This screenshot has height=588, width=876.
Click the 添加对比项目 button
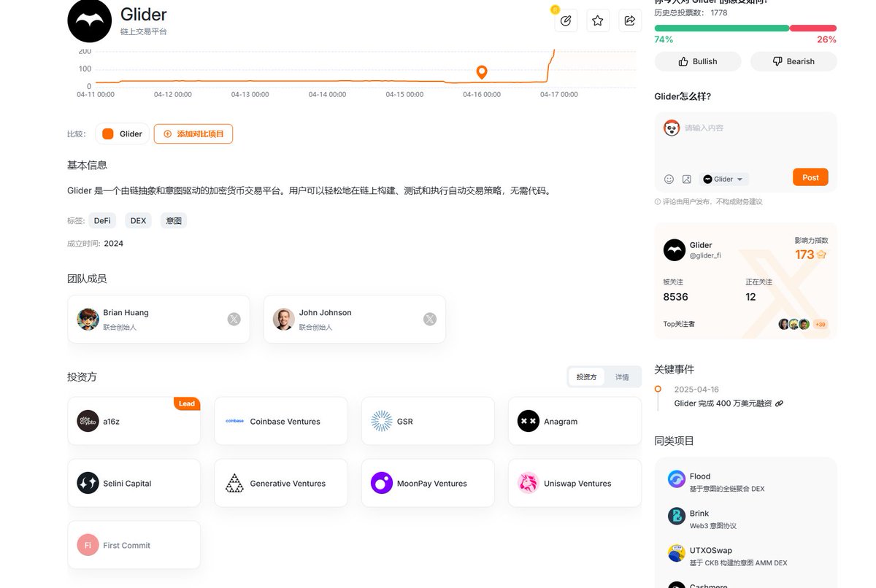(193, 134)
